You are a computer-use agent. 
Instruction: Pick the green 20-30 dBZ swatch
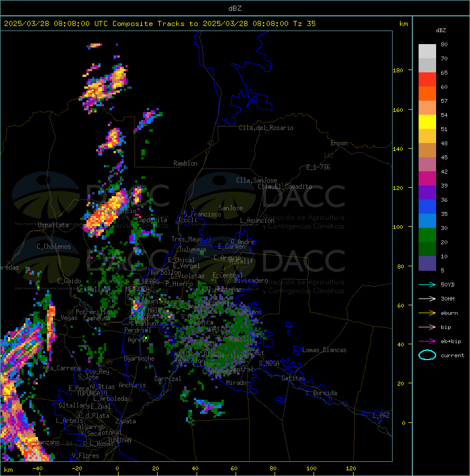click(x=427, y=235)
